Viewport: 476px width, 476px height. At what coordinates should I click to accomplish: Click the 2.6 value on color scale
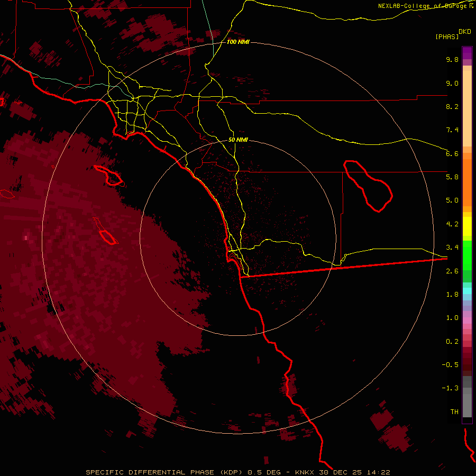pos(452,271)
